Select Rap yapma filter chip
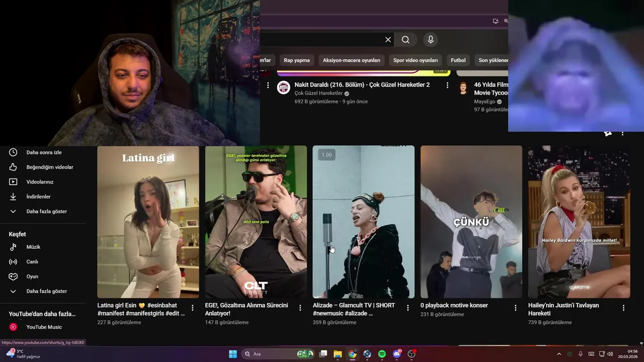 pos(297,60)
